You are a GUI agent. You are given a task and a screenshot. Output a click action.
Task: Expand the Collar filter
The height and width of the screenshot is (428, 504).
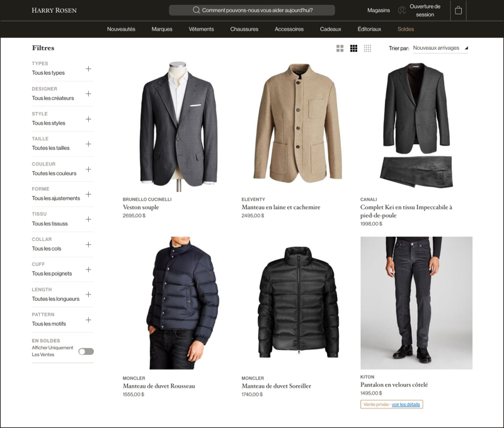pyautogui.click(x=88, y=245)
